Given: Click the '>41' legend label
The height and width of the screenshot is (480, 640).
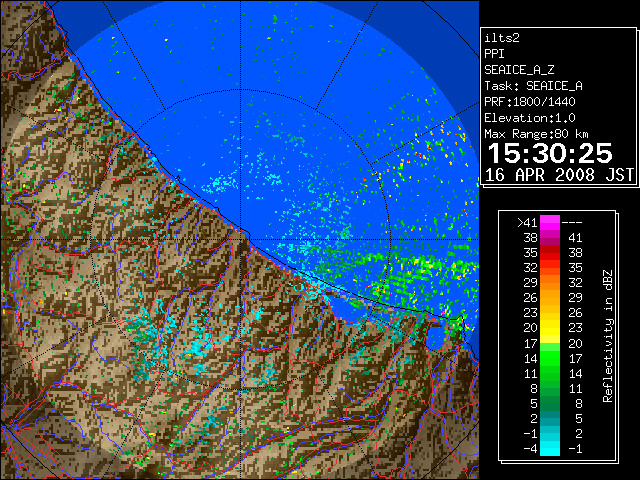Looking at the screenshot, I should click(527, 223).
